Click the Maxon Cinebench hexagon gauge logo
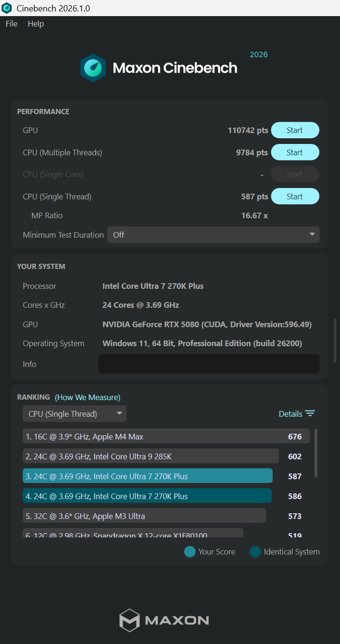The width and height of the screenshot is (340, 644). [x=93, y=68]
